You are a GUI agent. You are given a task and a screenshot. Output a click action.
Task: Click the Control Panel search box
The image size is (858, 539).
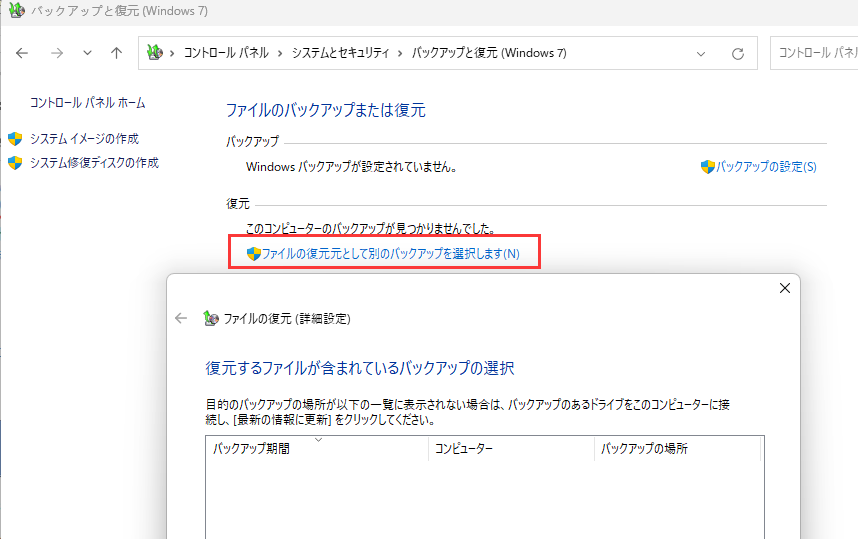(814, 53)
